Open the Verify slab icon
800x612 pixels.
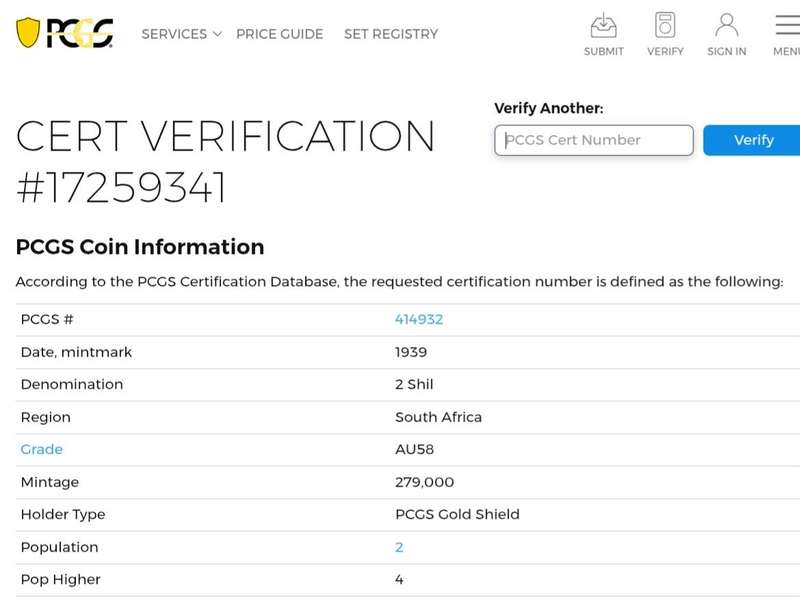pyautogui.click(x=665, y=25)
